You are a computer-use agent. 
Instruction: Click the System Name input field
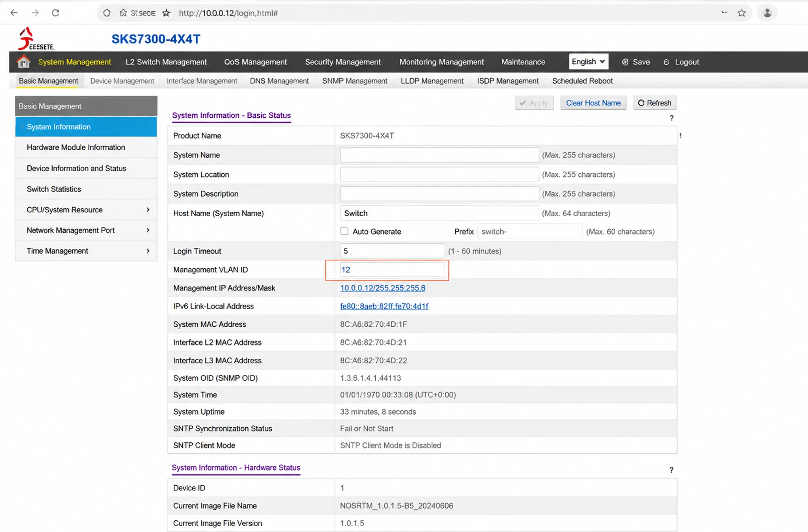pos(439,155)
